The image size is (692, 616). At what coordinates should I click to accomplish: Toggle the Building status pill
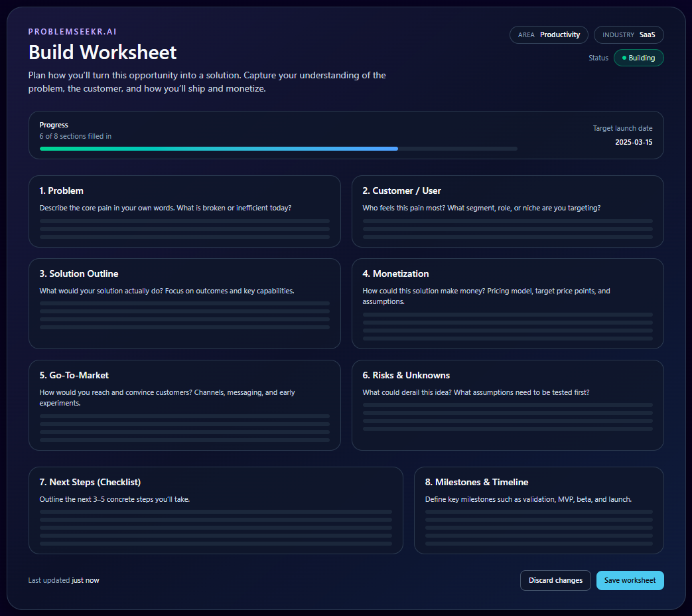[x=638, y=58]
